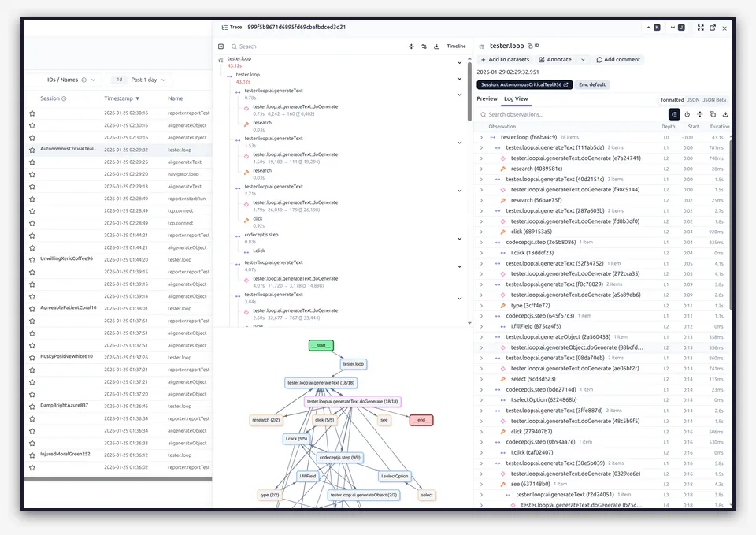The width and height of the screenshot is (756, 535).
Task: Switch to the Preview tab
Action: [x=487, y=99]
